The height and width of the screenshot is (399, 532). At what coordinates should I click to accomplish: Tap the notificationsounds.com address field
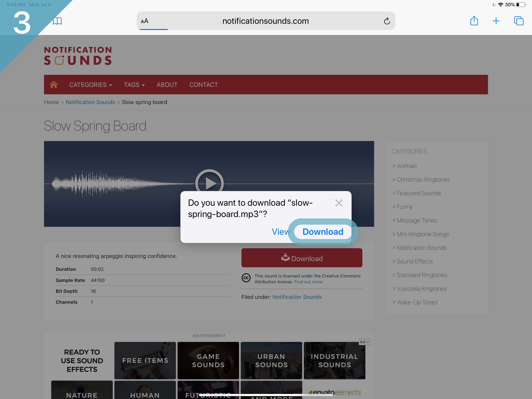266,21
